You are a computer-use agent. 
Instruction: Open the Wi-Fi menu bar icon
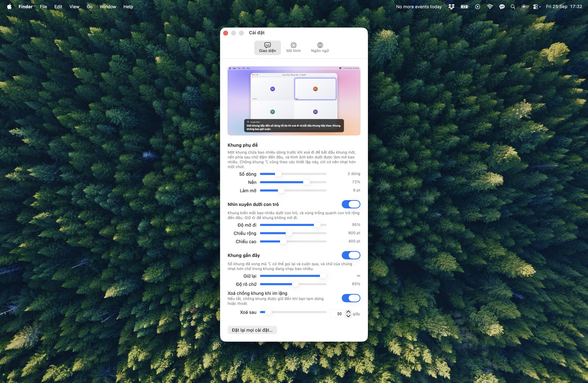[x=490, y=7]
